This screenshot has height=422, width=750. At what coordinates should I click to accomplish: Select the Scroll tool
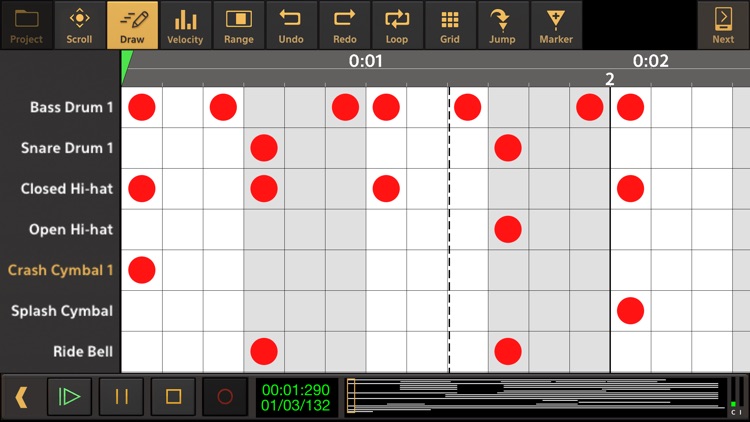pyautogui.click(x=79, y=25)
